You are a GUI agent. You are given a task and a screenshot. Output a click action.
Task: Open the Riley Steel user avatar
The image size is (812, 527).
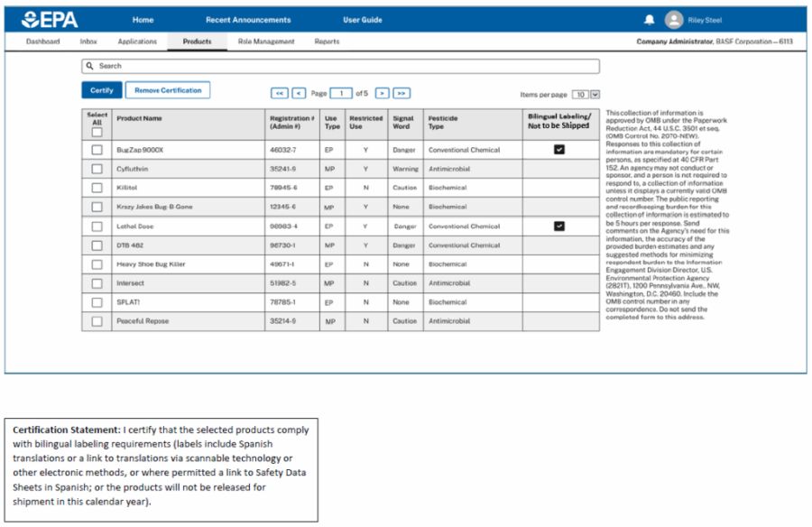(x=674, y=20)
